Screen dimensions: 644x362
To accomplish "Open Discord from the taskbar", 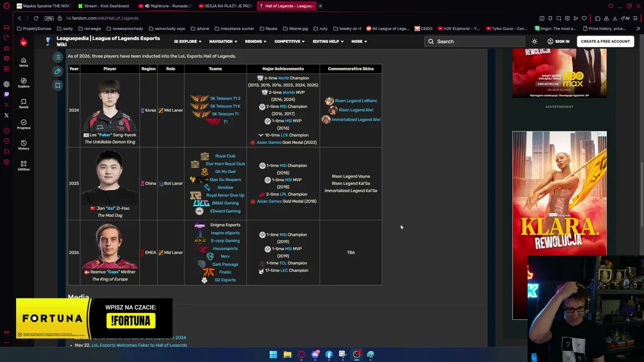I will (x=315, y=354).
